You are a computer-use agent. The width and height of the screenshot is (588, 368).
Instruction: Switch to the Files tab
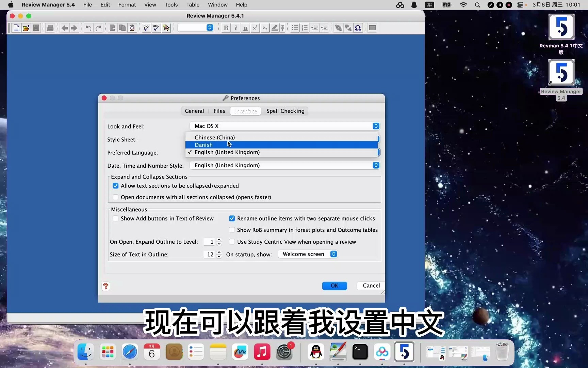(x=219, y=111)
